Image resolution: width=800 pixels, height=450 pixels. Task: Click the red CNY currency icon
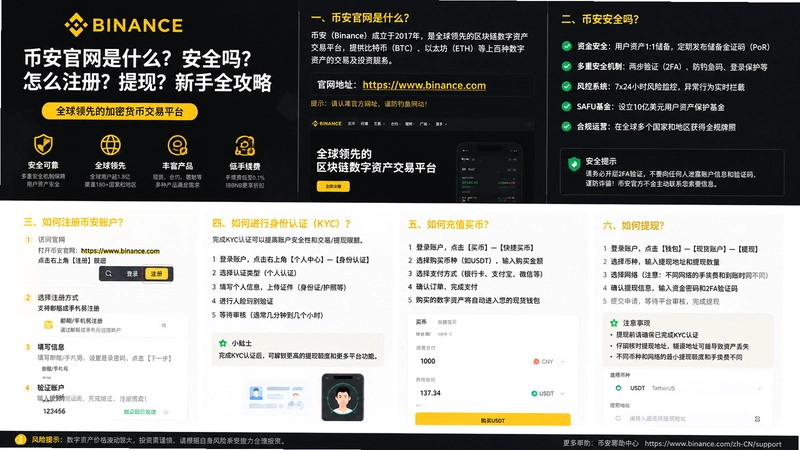[536, 361]
